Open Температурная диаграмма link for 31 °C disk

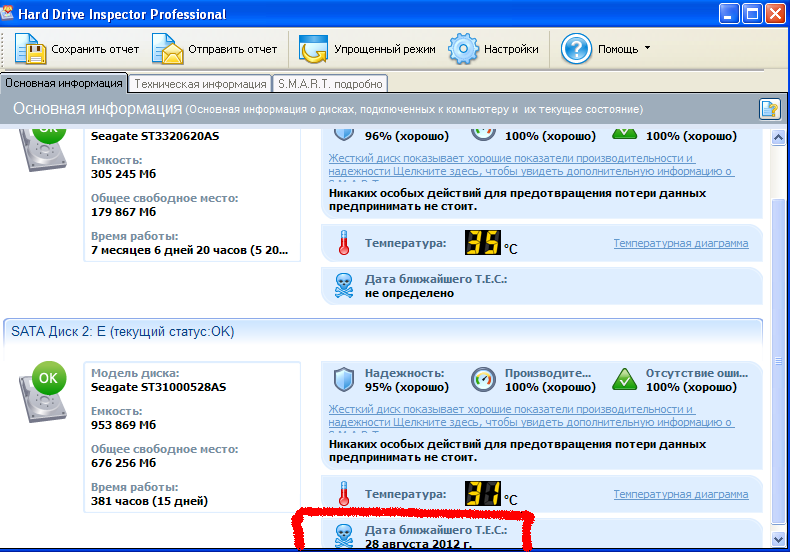(x=681, y=495)
